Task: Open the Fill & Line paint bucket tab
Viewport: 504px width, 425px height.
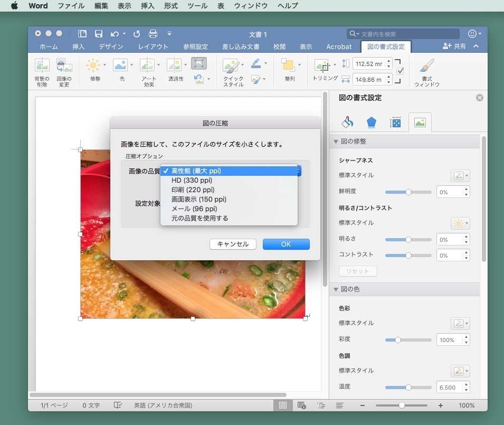Action: coord(347,122)
